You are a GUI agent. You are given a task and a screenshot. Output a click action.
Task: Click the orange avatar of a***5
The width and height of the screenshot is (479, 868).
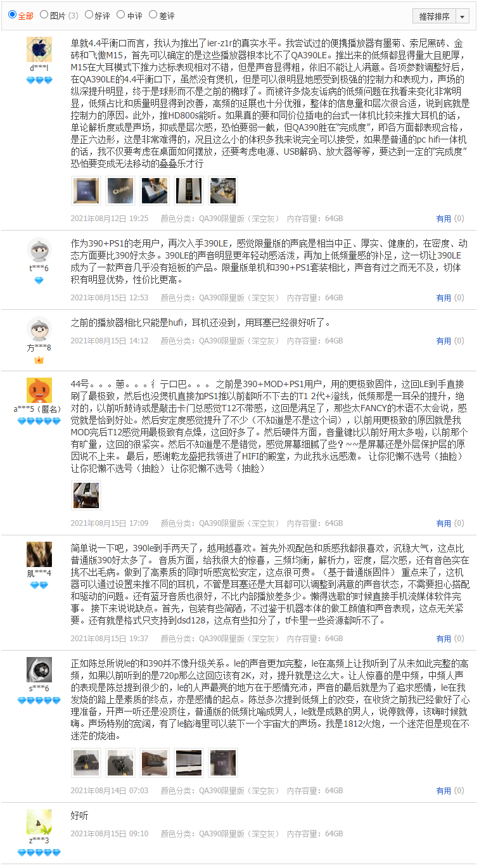[39, 390]
